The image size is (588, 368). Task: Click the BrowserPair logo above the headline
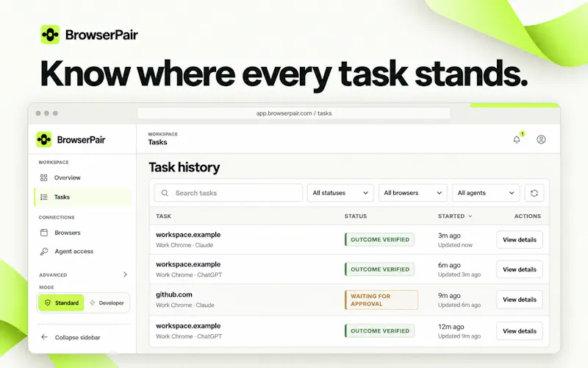(89, 35)
